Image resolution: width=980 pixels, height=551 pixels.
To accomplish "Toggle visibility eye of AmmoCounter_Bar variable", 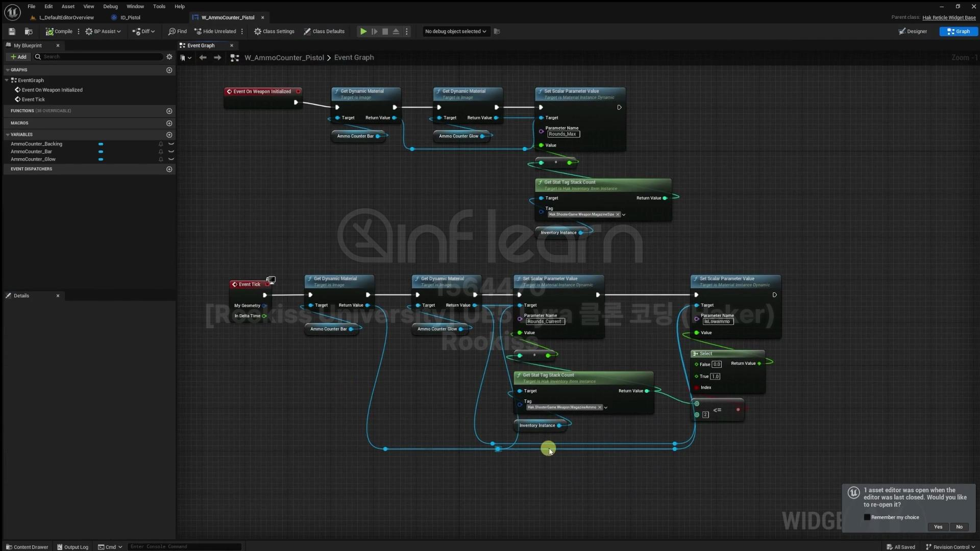I will tap(171, 152).
